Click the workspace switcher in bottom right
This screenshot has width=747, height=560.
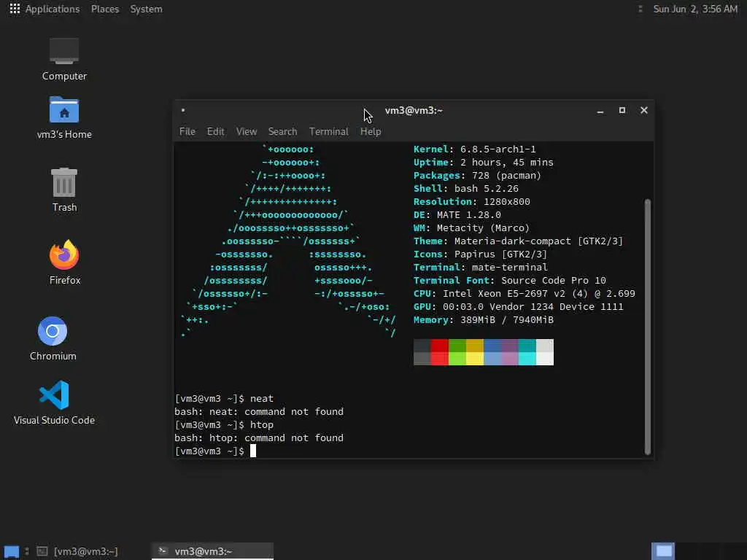click(x=663, y=551)
